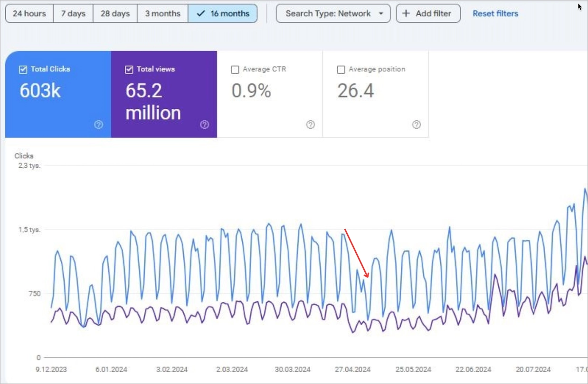Image resolution: width=588 pixels, height=384 pixels.
Task: Click the Add filter button
Action: click(428, 13)
